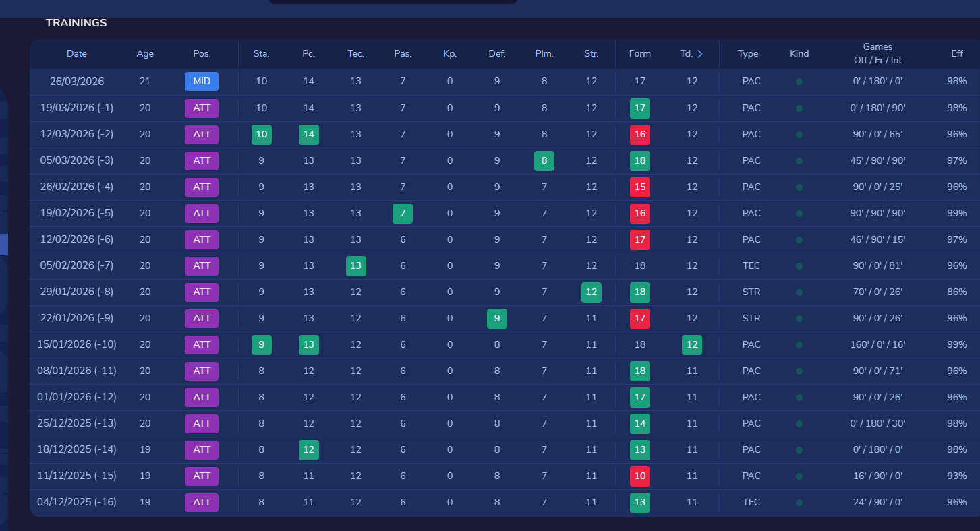Image resolution: width=980 pixels, height=531 pixels.
Task: Click the Kind dot in the 26/03/2026 row
Action: pyautogui.click(x=799, y=82)
